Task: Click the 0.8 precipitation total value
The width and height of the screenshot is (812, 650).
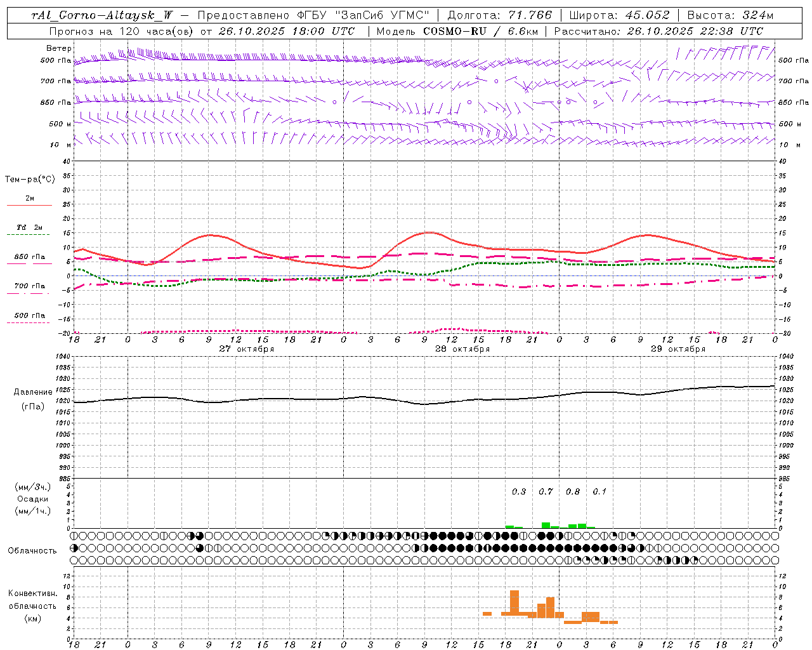Action: [x=573, y=491]
